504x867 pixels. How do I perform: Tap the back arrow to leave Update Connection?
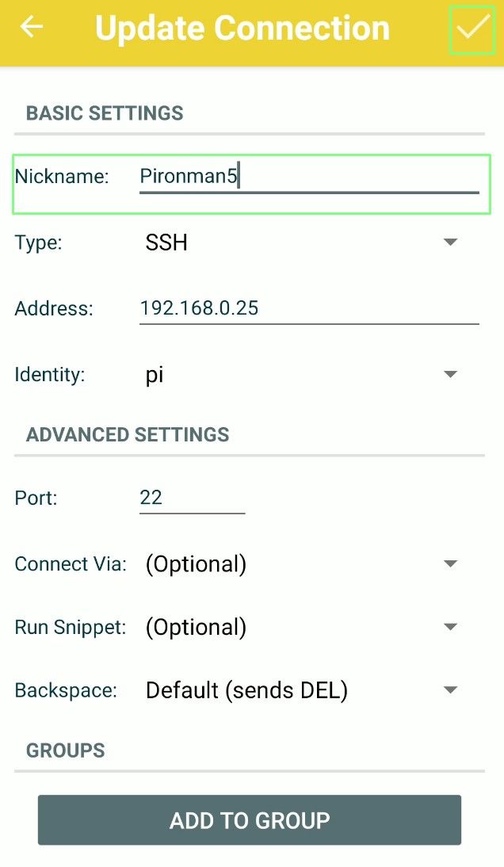[x=31, y=28]
